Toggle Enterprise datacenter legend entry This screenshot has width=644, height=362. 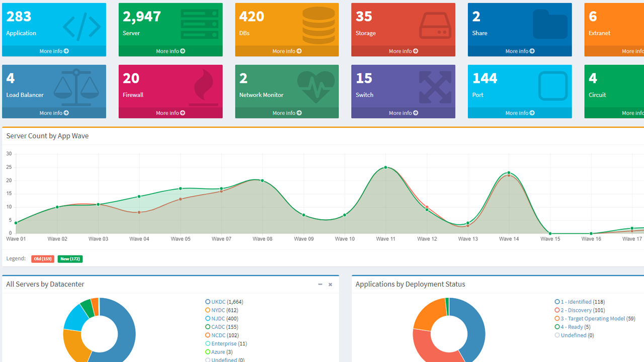226,344
